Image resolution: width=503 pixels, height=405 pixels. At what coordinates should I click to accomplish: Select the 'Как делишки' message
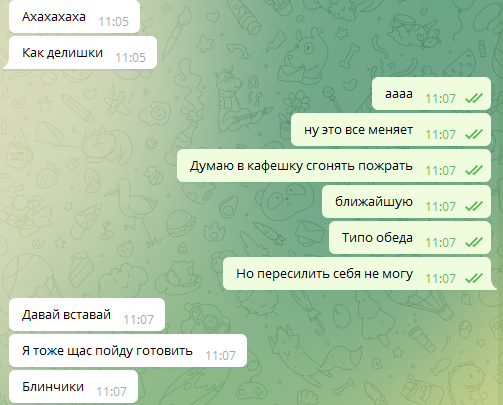coord(80,53)
